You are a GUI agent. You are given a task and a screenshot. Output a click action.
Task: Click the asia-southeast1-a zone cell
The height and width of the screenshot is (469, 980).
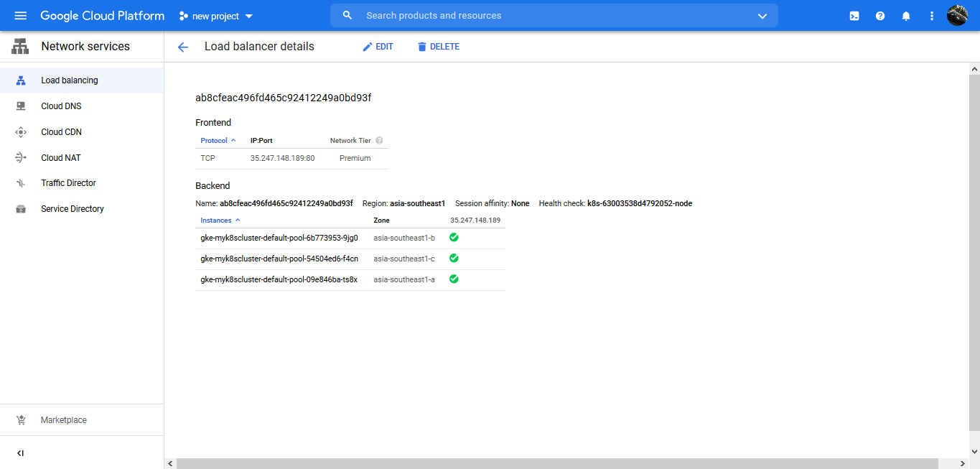tap(404, 279)
